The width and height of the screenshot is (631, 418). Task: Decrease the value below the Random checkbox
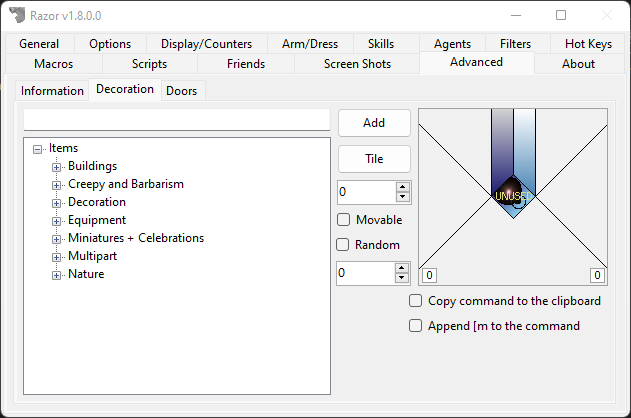pos(402,278)
